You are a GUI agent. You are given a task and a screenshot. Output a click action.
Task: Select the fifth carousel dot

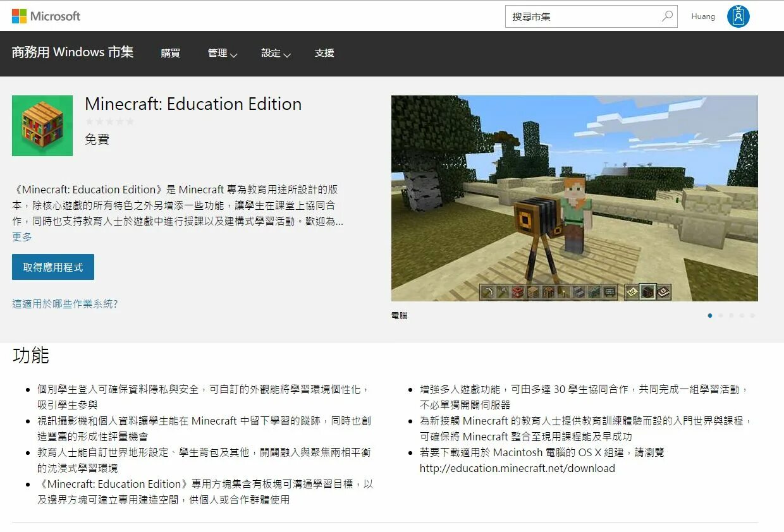pos(752,315)
